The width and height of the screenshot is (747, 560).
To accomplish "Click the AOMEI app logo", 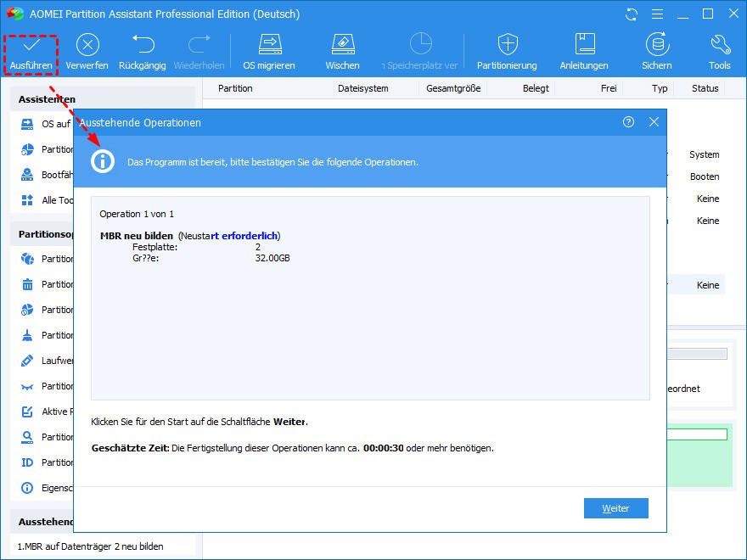I will tap(15, 14).
